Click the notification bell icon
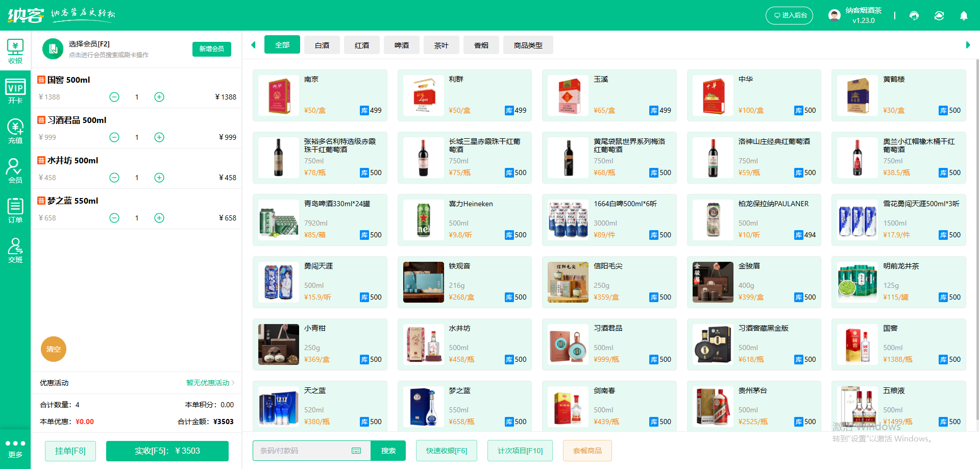Screen dimensions: 980x469 [964, 16]
